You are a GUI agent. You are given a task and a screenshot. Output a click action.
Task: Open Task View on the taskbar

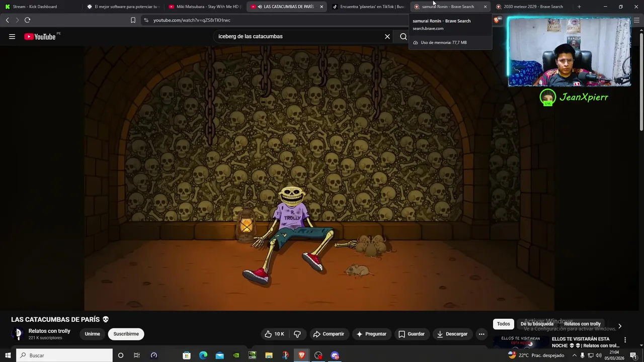(x=136, y=355)
